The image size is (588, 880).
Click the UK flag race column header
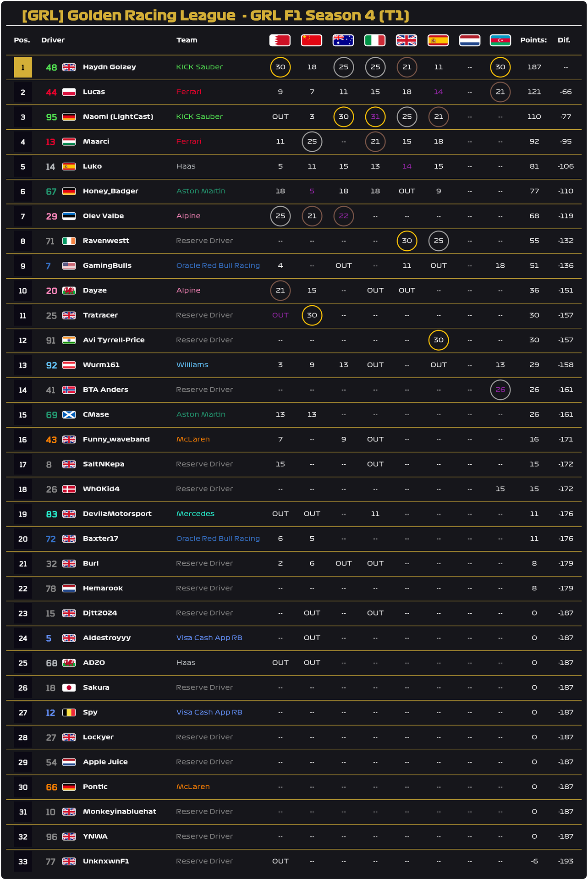[x=407, y=40]
